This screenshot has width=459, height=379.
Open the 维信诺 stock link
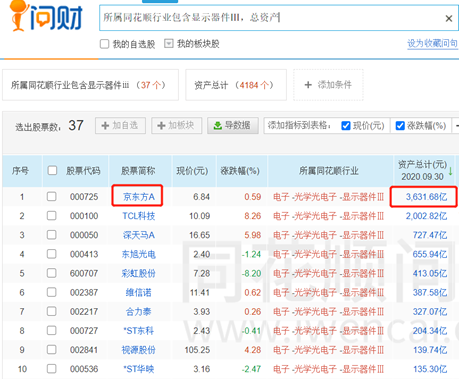coord(139,293)
